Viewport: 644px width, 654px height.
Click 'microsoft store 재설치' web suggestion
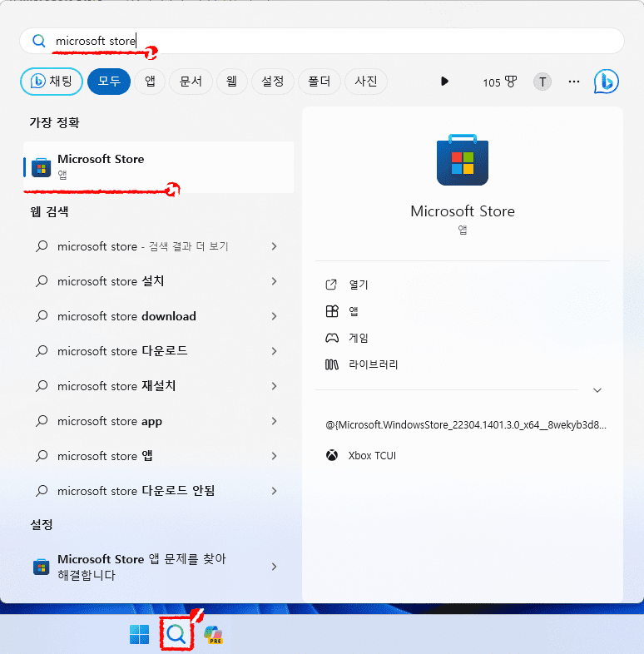(158, 386)
